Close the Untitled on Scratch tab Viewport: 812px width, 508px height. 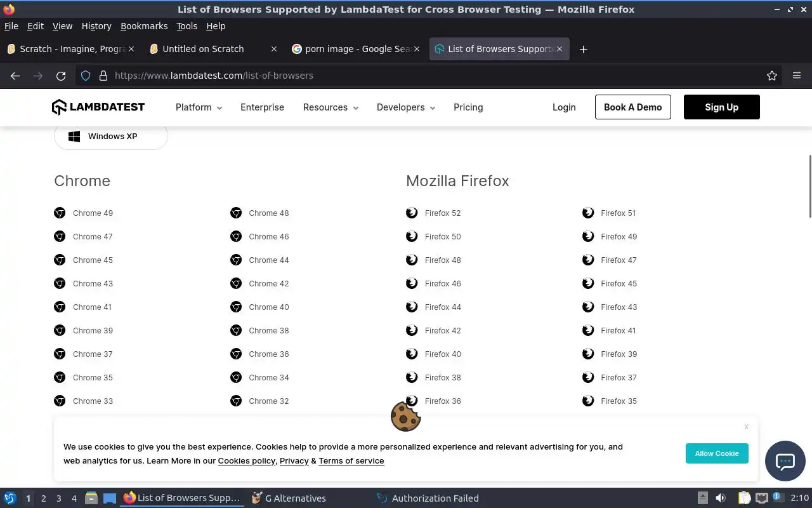click(x=273, y=49)
